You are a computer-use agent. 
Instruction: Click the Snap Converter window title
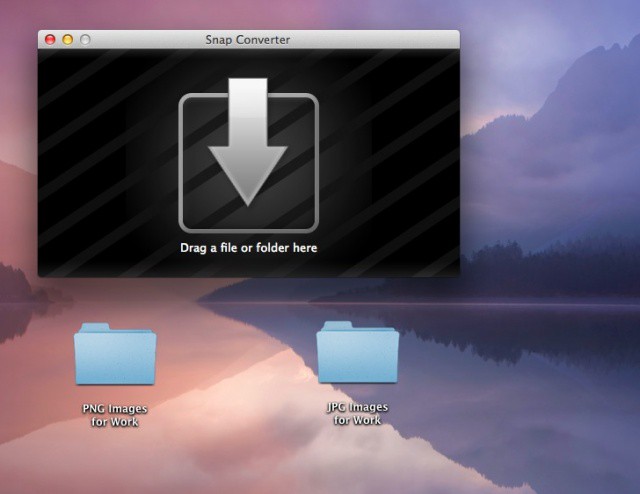click(248, 40)
